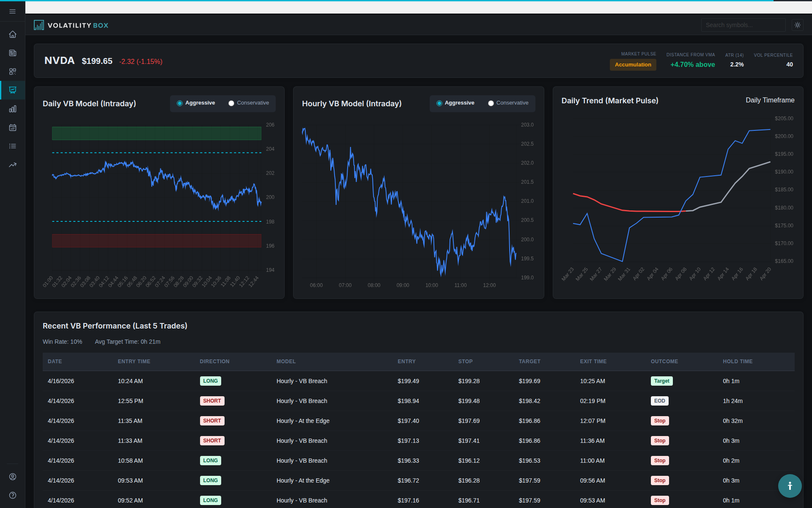Open the help question mark icon
The height and width of the screenshot is (508, 812).
pyautogui.click(x=13, y=495)
